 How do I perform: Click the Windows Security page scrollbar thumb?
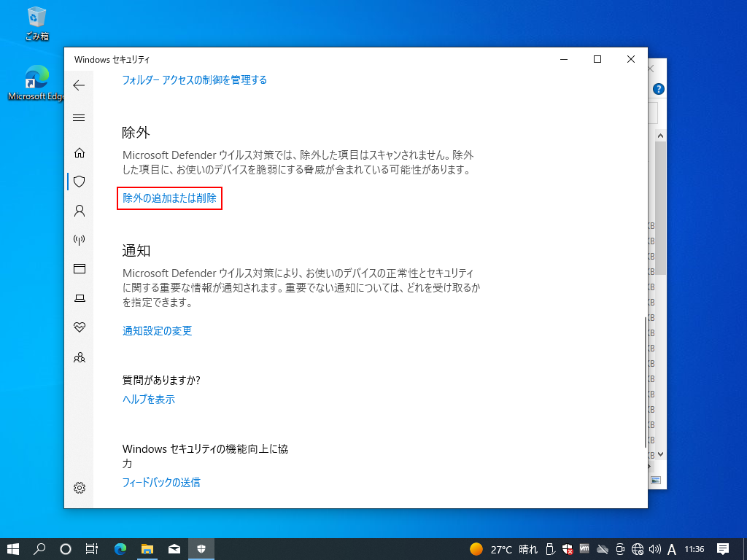point(646,382)
